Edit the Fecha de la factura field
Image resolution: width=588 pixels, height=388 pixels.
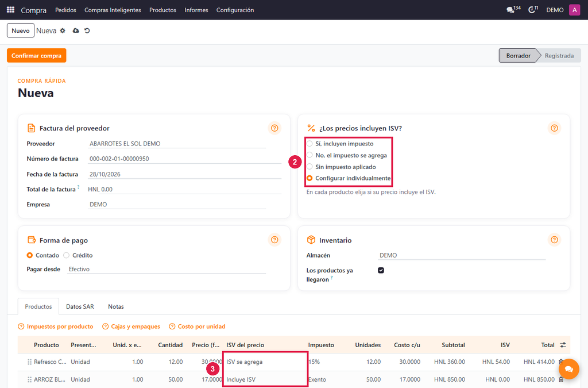coord(184,174)
